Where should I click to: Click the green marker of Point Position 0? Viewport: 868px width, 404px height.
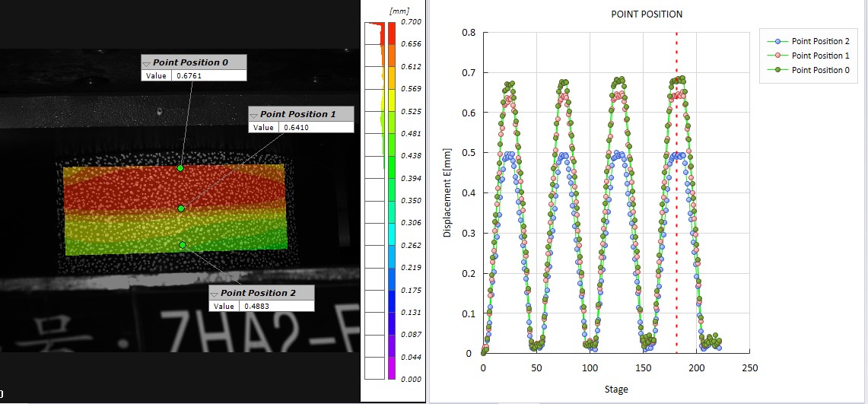180,168
